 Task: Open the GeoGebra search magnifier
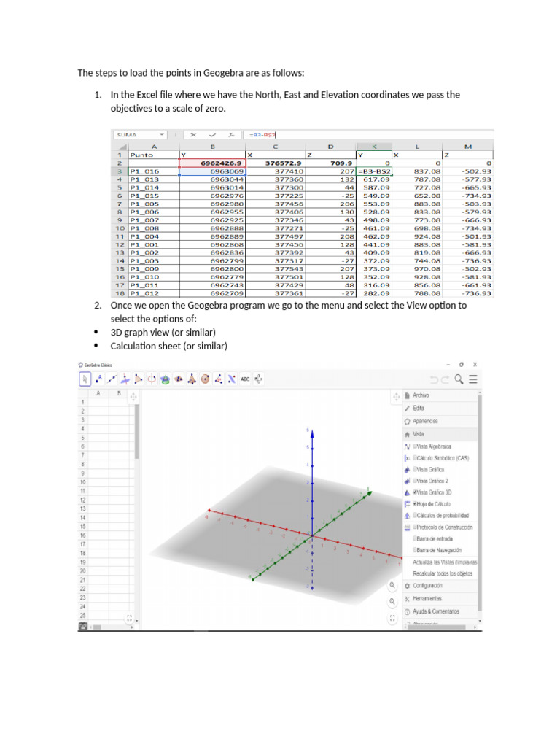coord(459,379)
